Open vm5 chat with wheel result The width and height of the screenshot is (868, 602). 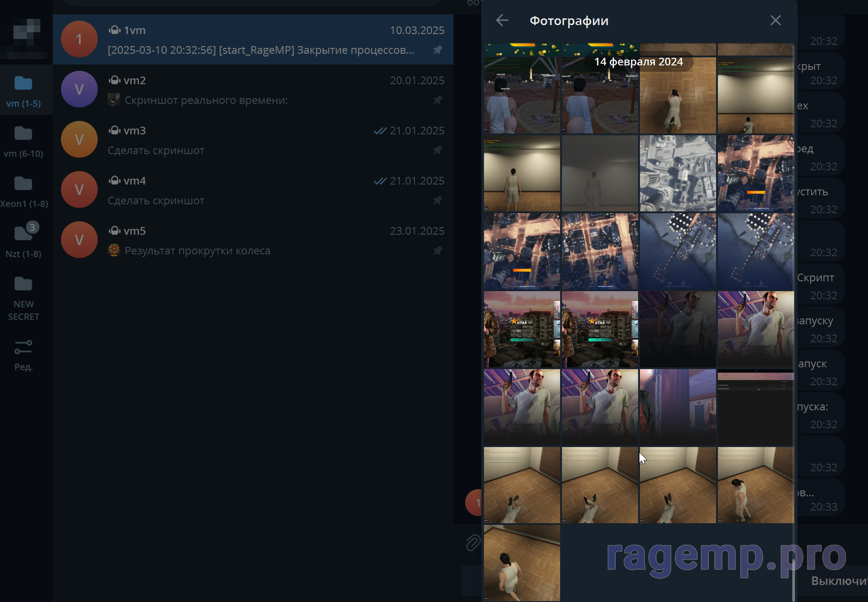coord(253,240)
